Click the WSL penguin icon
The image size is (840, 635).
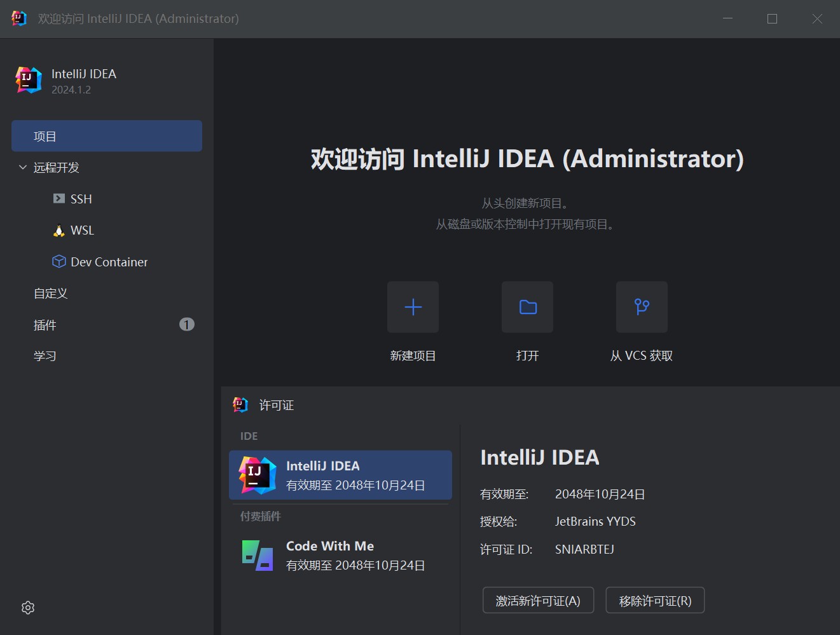59,230
